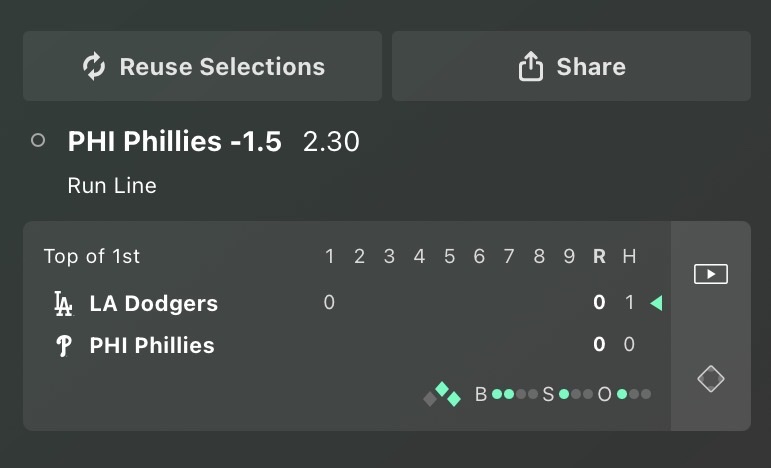771x468 pixels.
Task: Open the diamond field view icon
Action: pos(711,379)
